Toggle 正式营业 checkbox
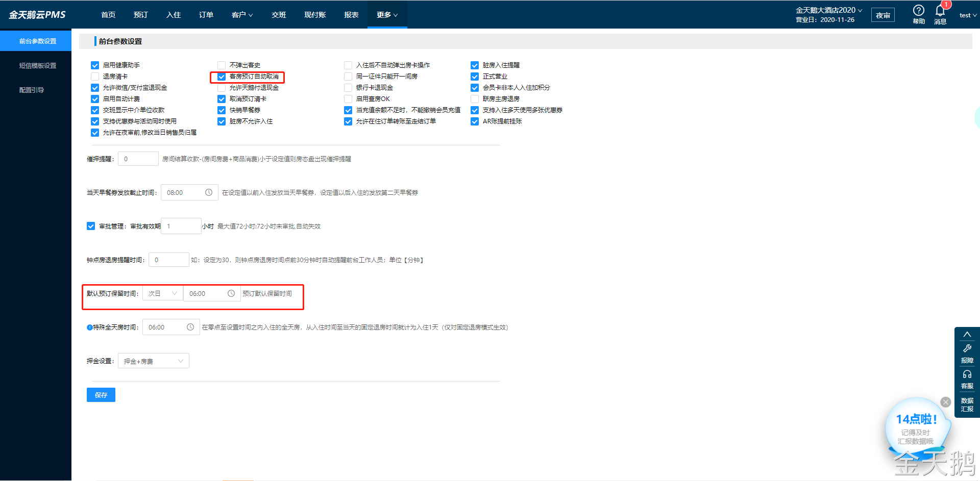 tap(475, 77)
